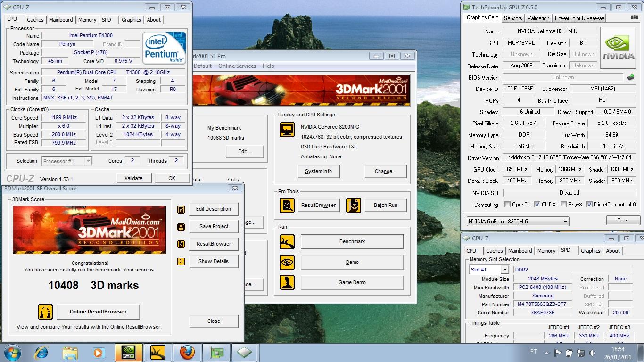Open Firefox from the taskbar
Viewport: 644px width, 362px height.
[187, 352]
